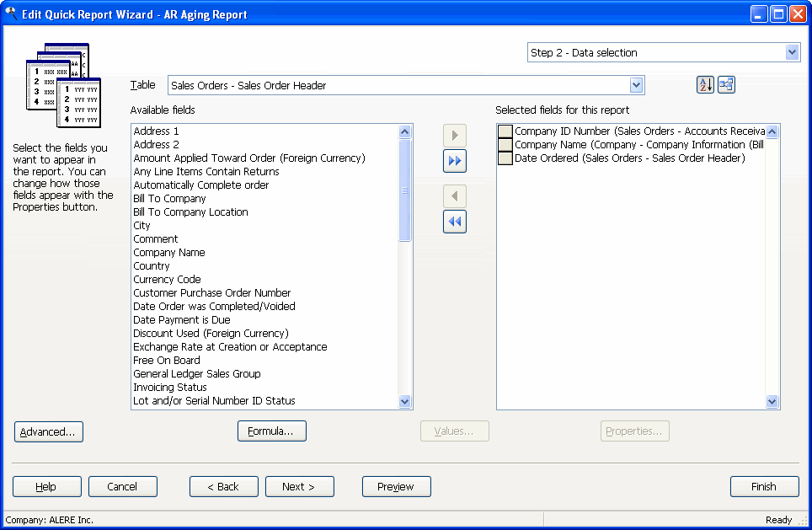
Task: Click the remove all fields double-arrow button
Action: pyautogui.click(x=455, y=222)
